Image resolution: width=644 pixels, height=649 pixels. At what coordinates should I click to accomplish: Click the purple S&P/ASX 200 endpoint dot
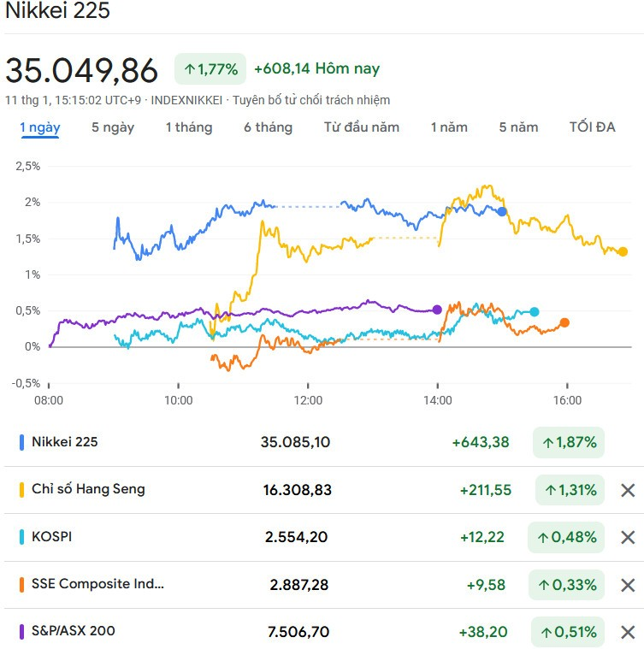click(437, 310)
